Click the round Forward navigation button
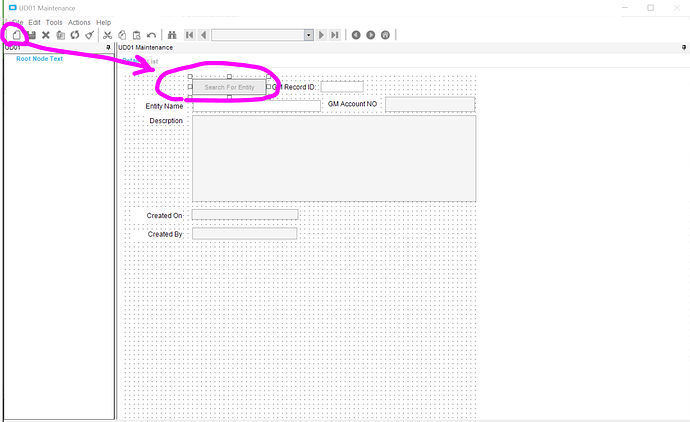Image resolution: width=690 pixels, height=422 pixels. tap(371, 35)
